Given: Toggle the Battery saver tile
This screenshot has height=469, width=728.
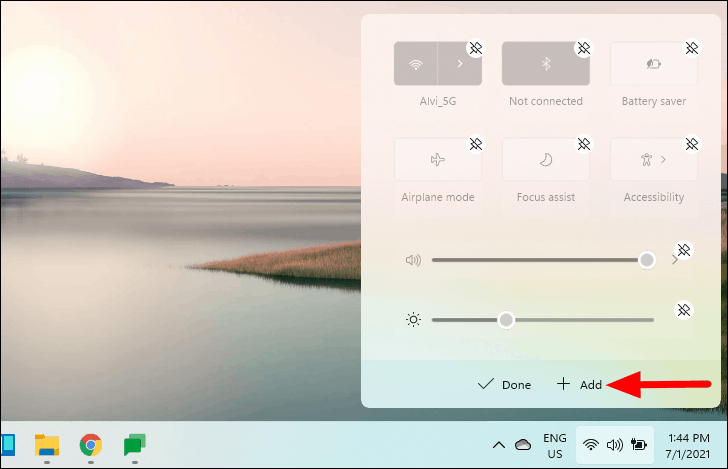Looking at the screenshot, I should 654,64.
